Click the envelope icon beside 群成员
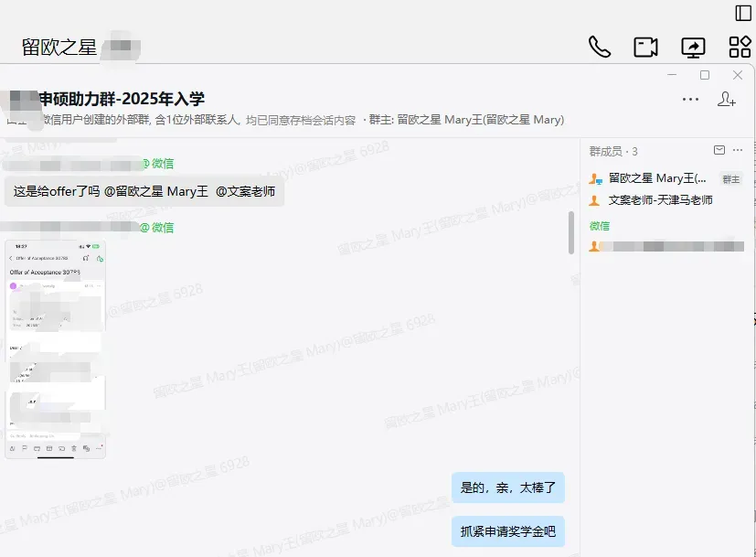Image resolution: width=756 pixels, height=557 pixels. point(719,150)
